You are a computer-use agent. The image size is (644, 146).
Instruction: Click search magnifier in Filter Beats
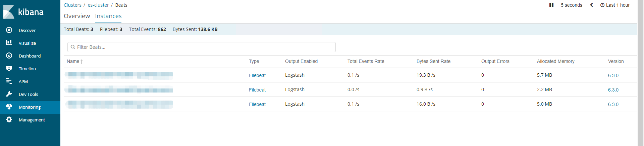pyautogui.click(x=73, y=47)
